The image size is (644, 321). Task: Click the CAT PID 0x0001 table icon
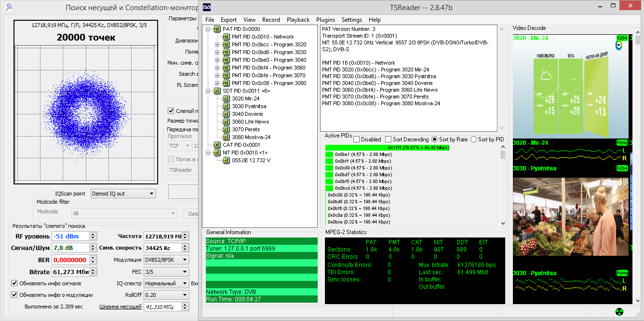click(x=216, y=145)
